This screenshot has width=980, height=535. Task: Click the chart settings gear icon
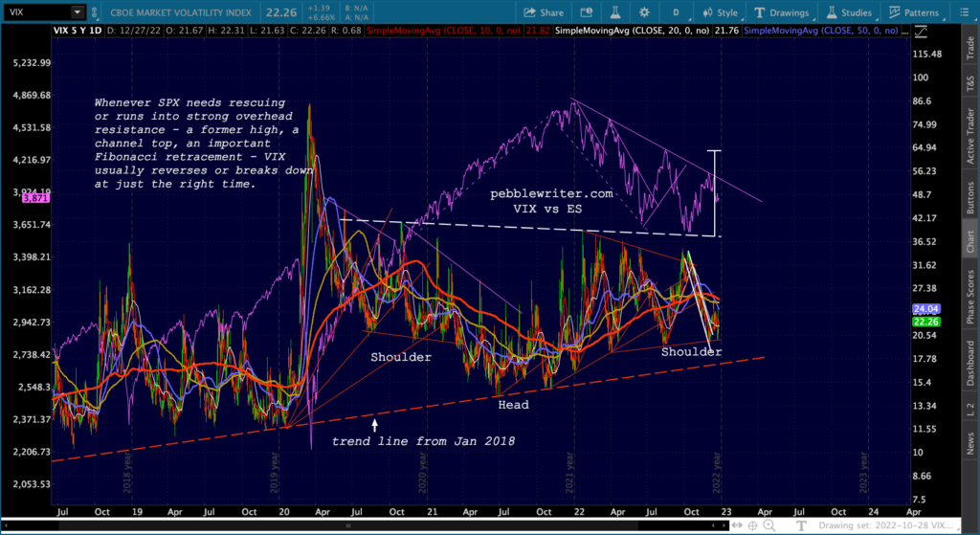tap(642, 12)
